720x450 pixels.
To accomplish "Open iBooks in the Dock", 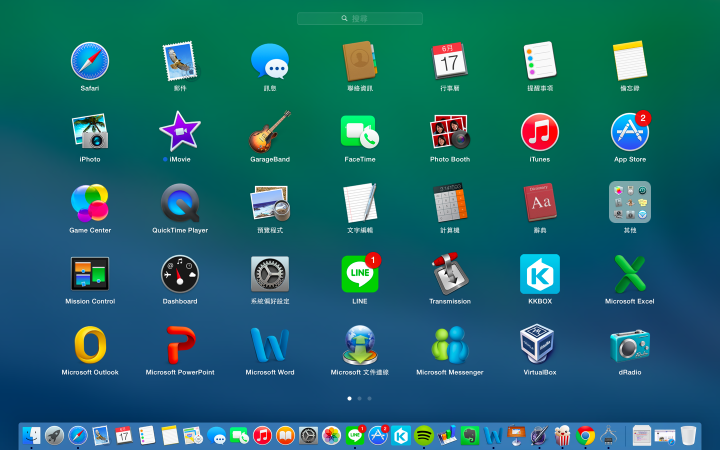I will 285,435.
